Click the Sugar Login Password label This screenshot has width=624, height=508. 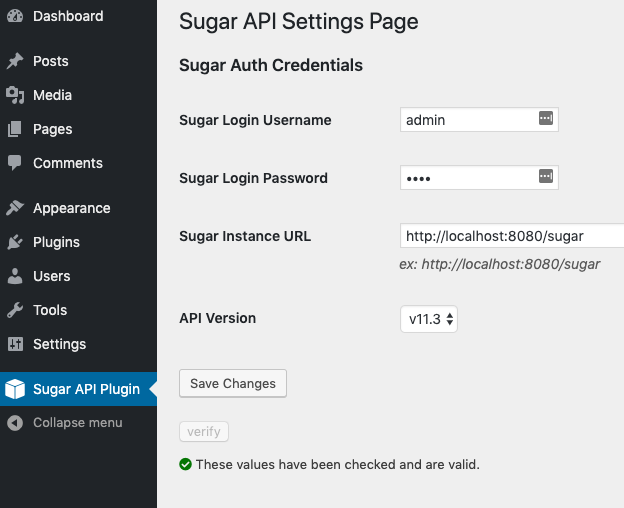click(254, 178)
